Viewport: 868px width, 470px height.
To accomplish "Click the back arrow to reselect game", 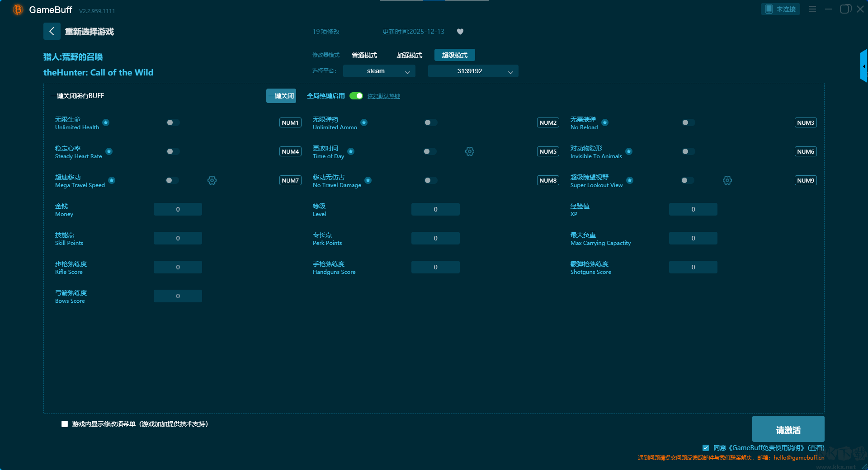I will (x=52, y=31).
